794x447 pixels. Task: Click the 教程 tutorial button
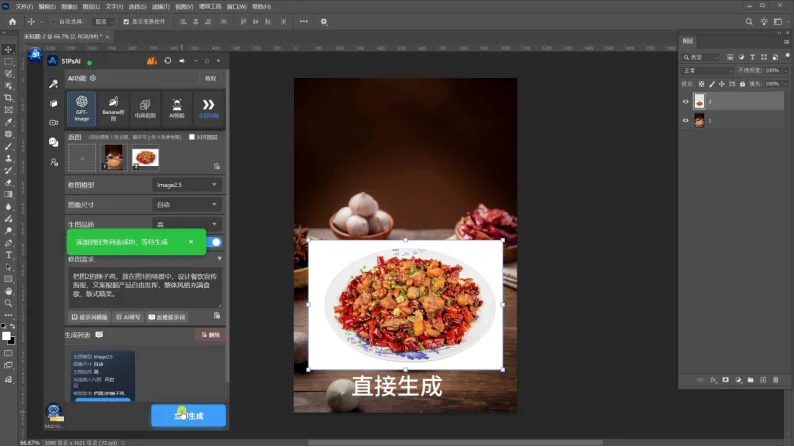(x=211, y=78)
